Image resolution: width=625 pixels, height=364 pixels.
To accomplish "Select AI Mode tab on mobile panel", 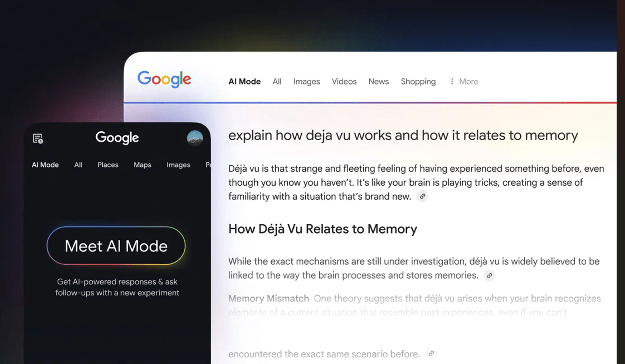I will 45,165.
